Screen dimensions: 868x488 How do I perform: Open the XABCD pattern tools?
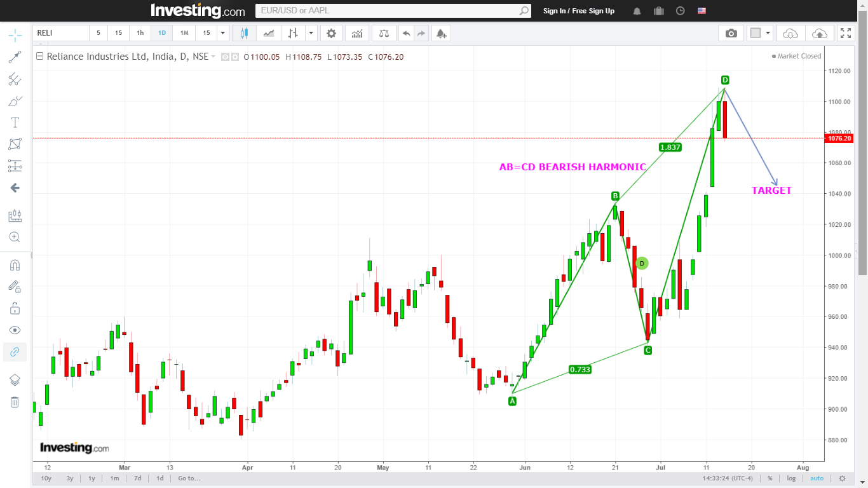coord(15,144)
